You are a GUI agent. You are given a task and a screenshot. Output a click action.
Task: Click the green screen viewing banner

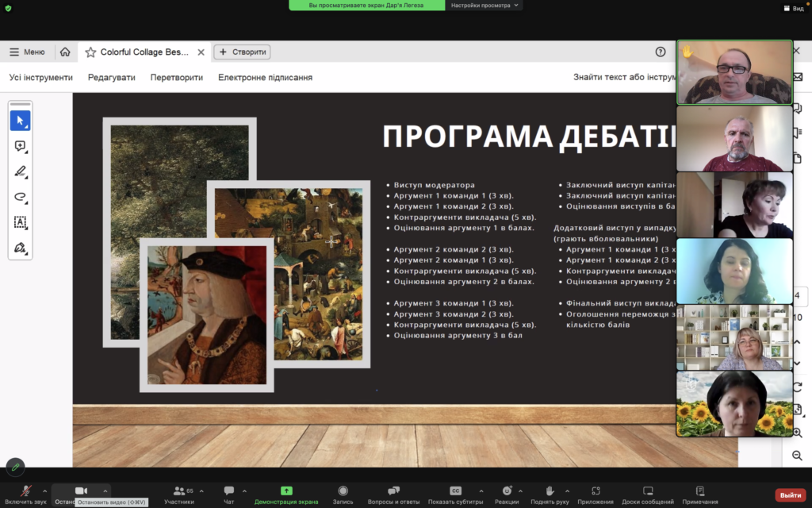366,6
